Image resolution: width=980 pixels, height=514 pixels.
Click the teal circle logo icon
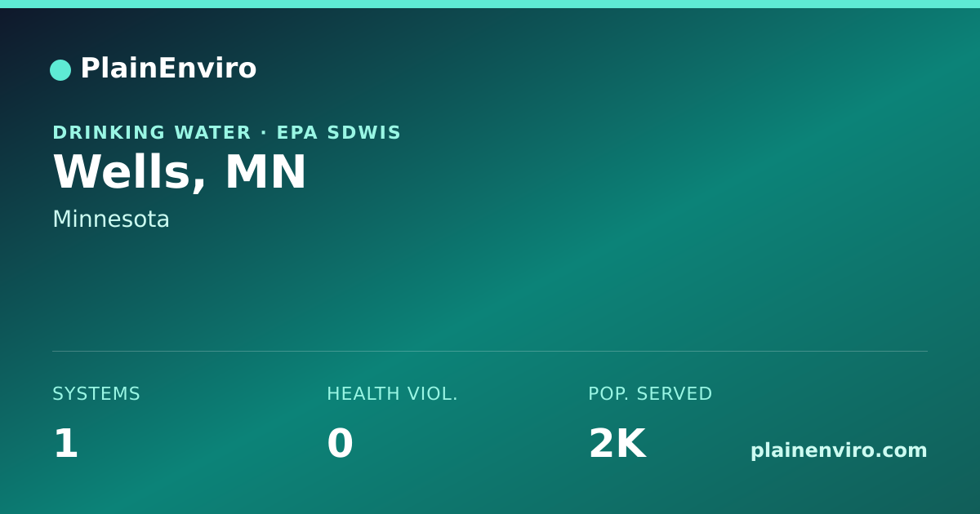[60, 70]
